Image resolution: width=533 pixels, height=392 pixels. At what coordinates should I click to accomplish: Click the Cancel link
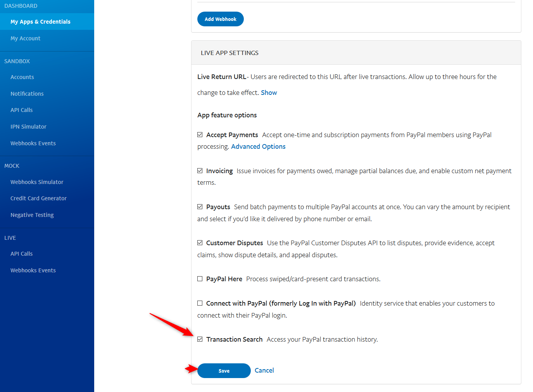[x=264, y=370]
